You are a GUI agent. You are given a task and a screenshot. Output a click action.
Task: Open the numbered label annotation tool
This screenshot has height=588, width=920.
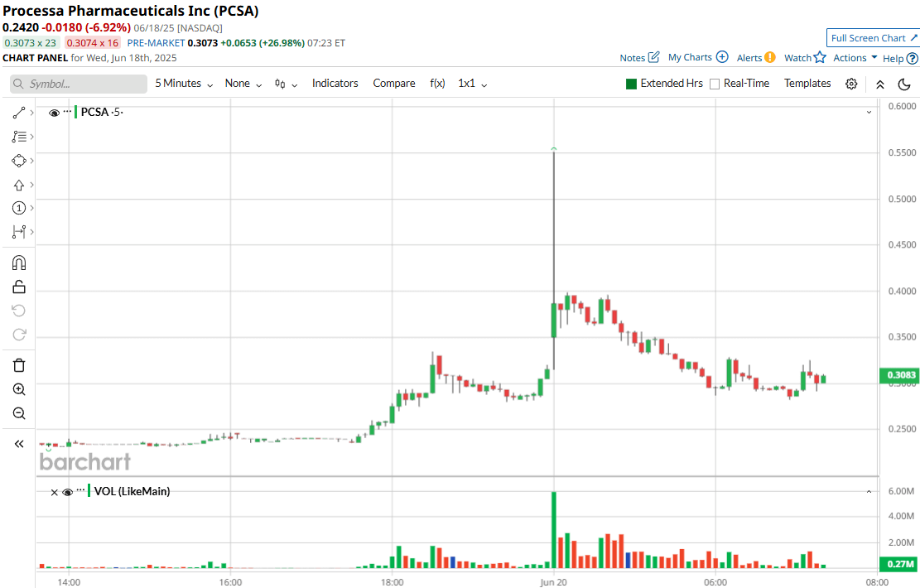(19, 208)
